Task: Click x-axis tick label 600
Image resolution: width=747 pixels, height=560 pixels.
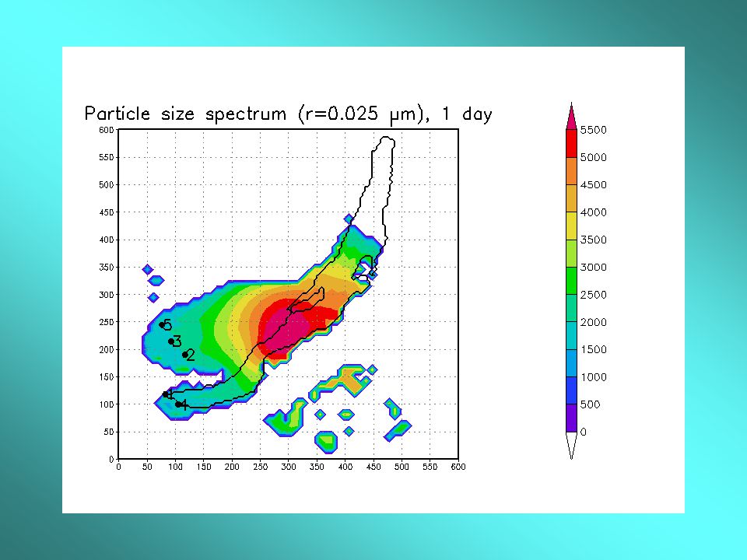Action: 458,467
